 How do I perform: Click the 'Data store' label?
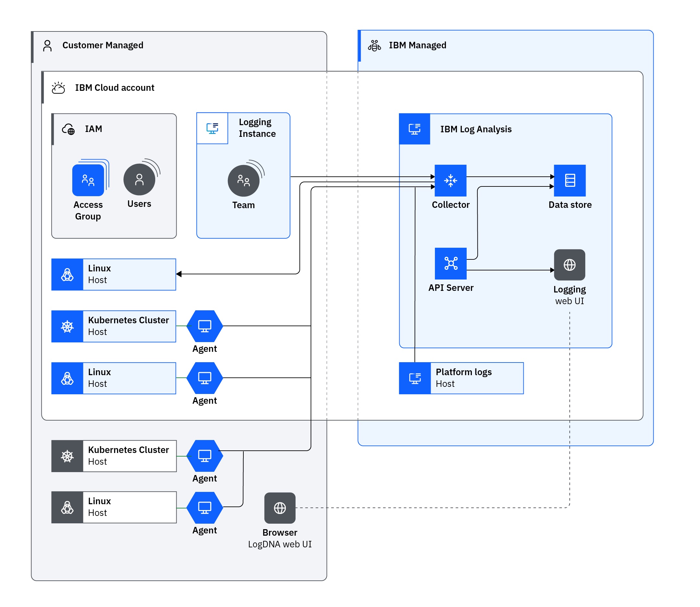570,205
